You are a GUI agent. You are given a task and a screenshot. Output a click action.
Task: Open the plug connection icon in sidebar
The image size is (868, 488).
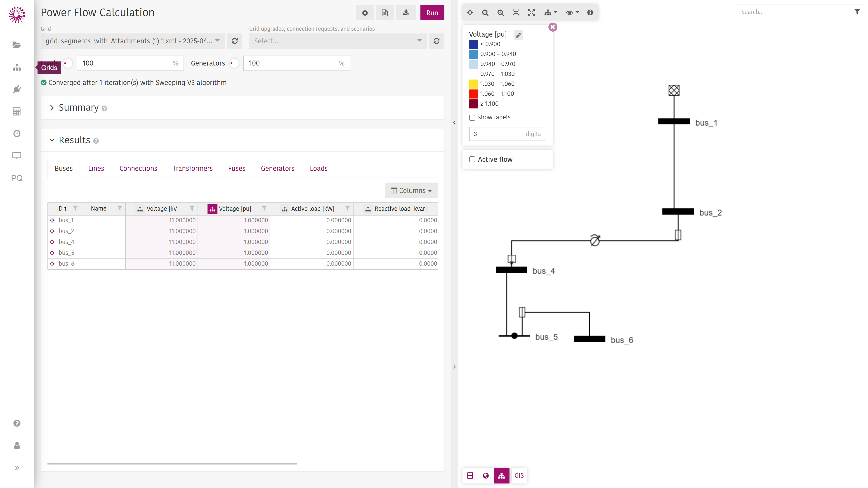[17, 89]
